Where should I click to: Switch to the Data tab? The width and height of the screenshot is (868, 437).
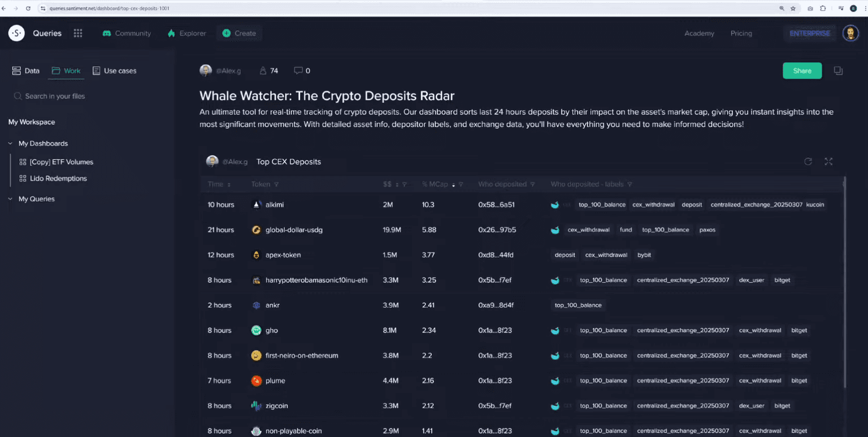point(26,71)
